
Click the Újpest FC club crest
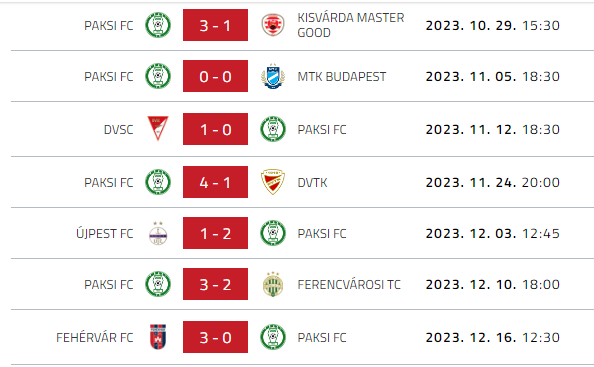[x=158, y=233]
